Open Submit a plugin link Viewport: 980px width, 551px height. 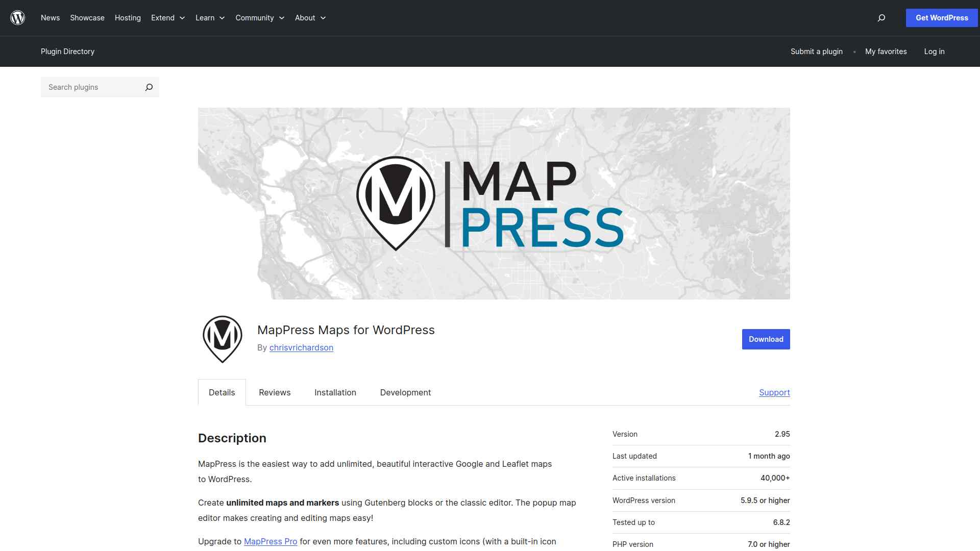coord(817,52)
